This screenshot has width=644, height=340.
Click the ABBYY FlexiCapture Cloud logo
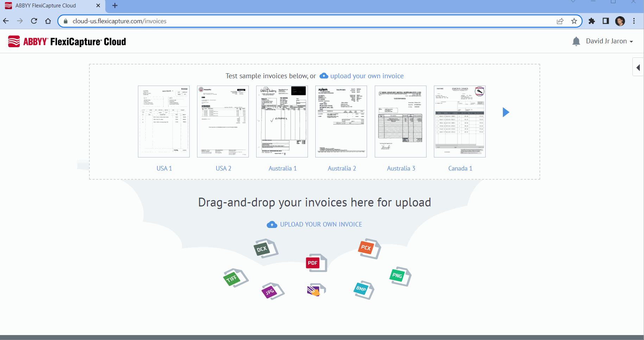[x=67, y=42]
